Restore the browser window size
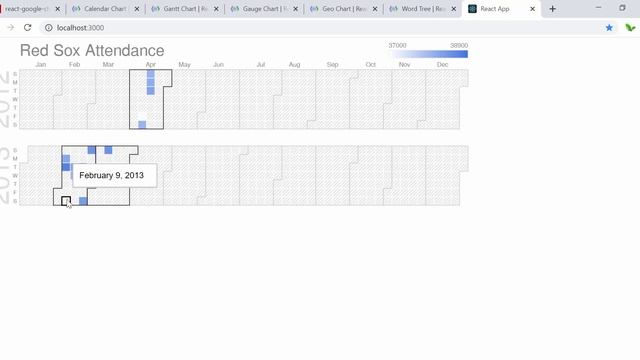This screenshot has width=640, height=360. [x=622, y=8]
